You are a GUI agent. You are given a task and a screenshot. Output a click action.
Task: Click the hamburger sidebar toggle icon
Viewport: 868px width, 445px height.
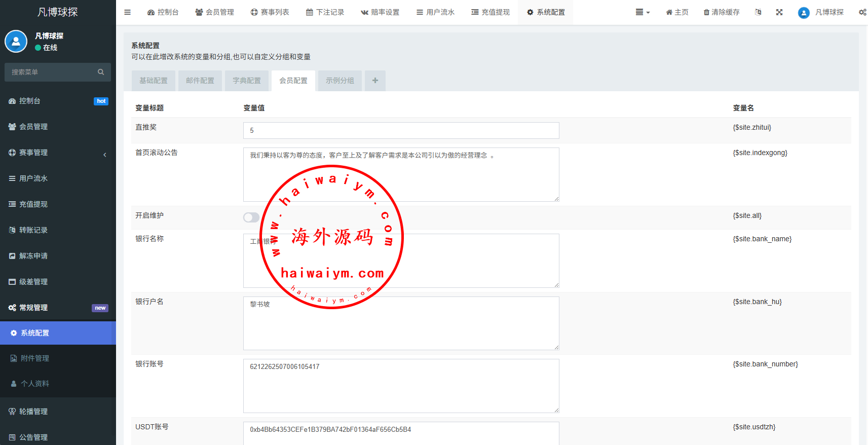click(128, 12)
